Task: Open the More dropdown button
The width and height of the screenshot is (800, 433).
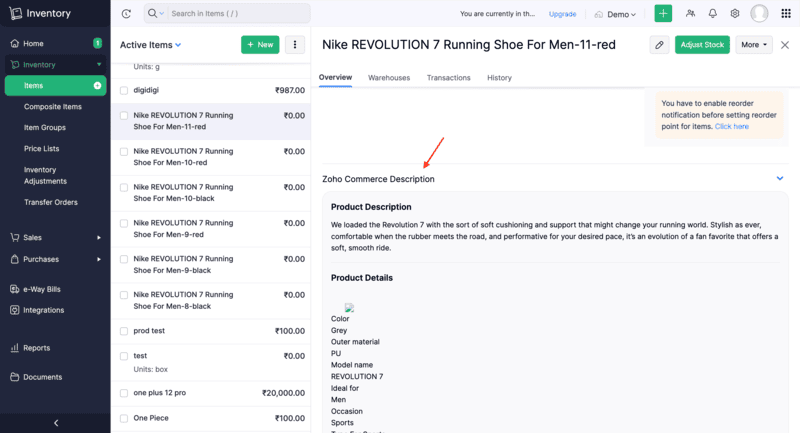Action: 754,45
